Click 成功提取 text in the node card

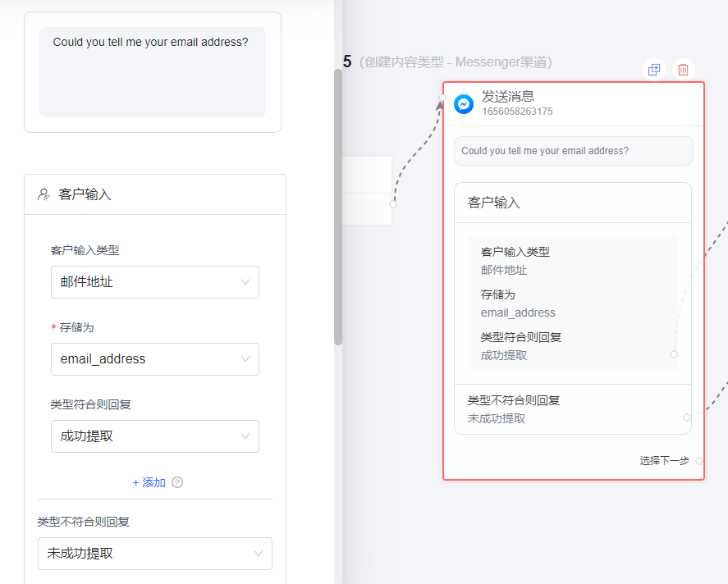point(504,355)
